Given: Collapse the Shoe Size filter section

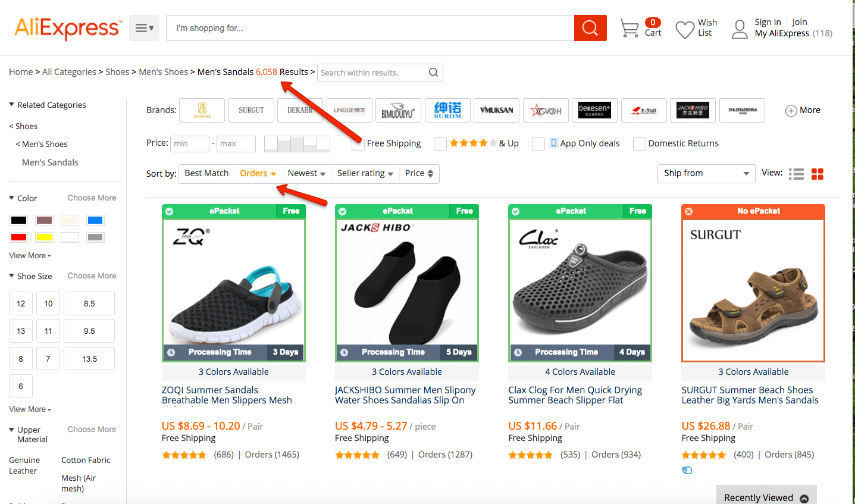Looking at the screenshot, I should click(11, 276).
